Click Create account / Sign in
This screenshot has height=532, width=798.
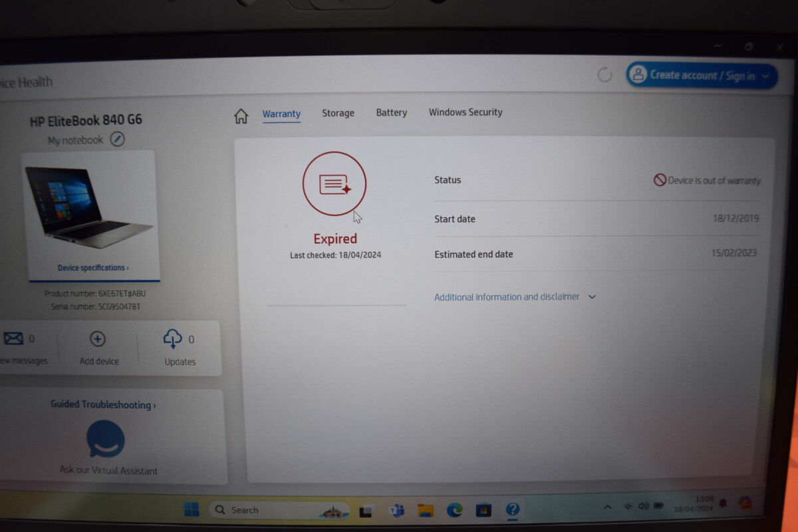702,75
